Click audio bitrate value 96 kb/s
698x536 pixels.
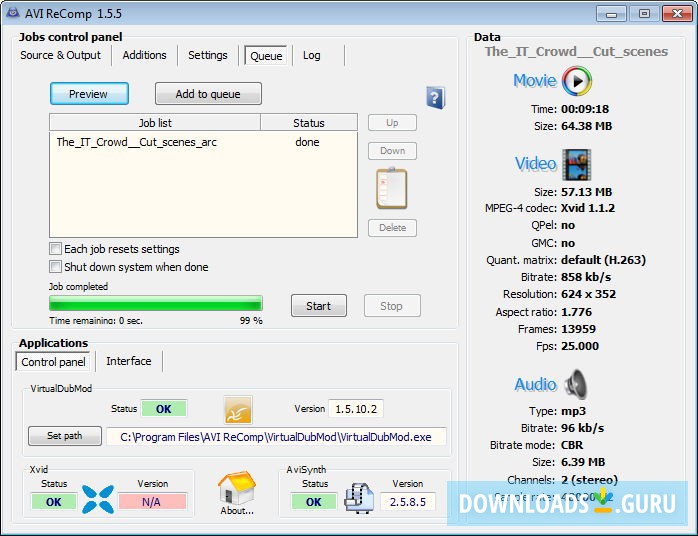pos(582,428)
